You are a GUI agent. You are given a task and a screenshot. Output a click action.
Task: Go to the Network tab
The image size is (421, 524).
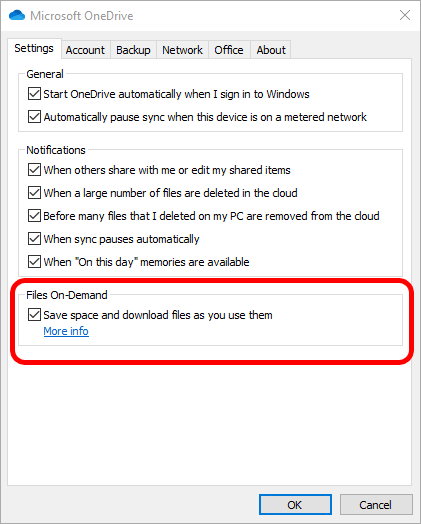[182, 50]
